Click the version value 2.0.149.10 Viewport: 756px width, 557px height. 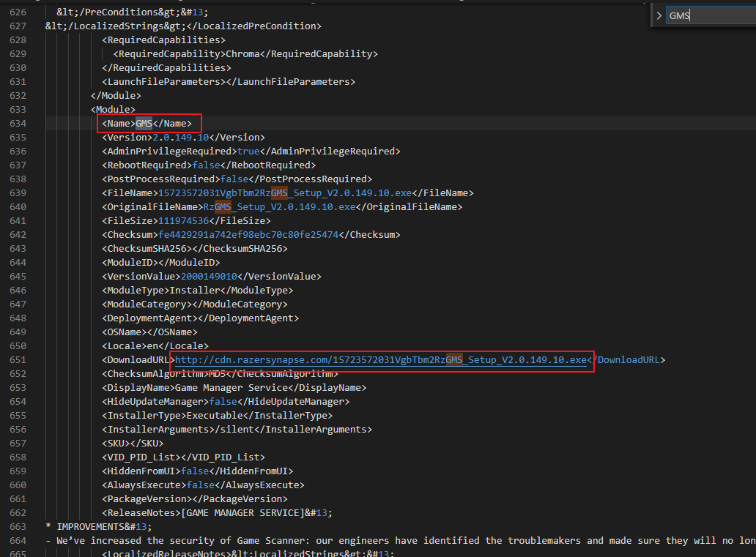pyautogui.click(x=180, y=137)
